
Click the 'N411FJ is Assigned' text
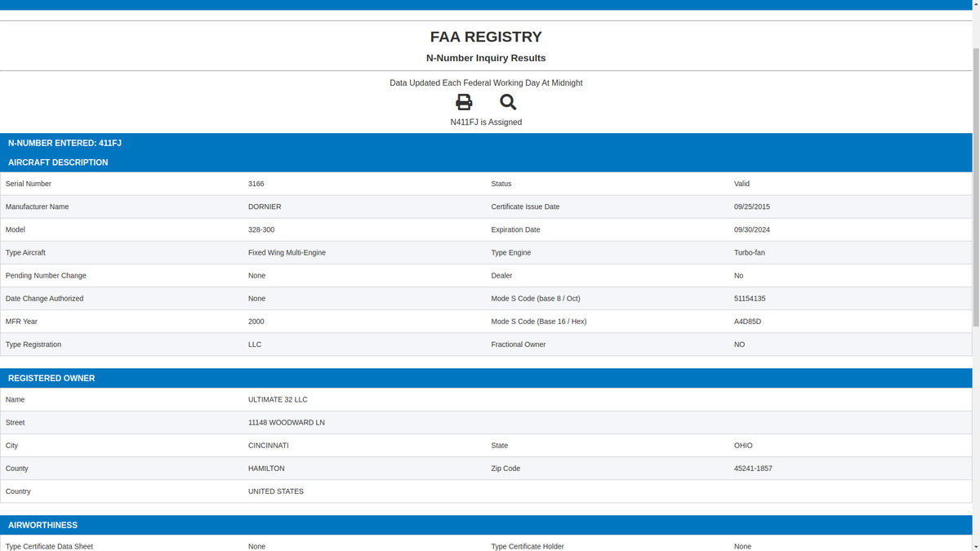tap(486, 122)
